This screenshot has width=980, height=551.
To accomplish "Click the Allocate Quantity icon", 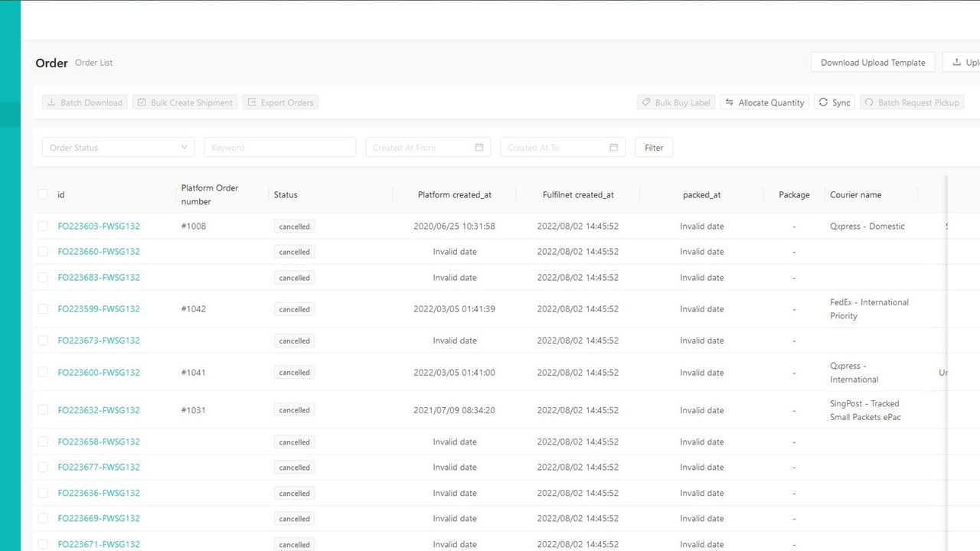I will [730, 102].
